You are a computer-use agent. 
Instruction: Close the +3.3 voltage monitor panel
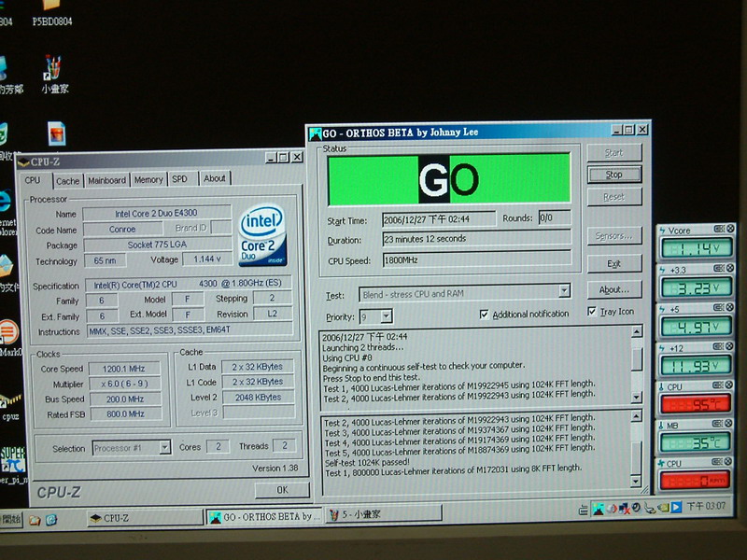730,269
